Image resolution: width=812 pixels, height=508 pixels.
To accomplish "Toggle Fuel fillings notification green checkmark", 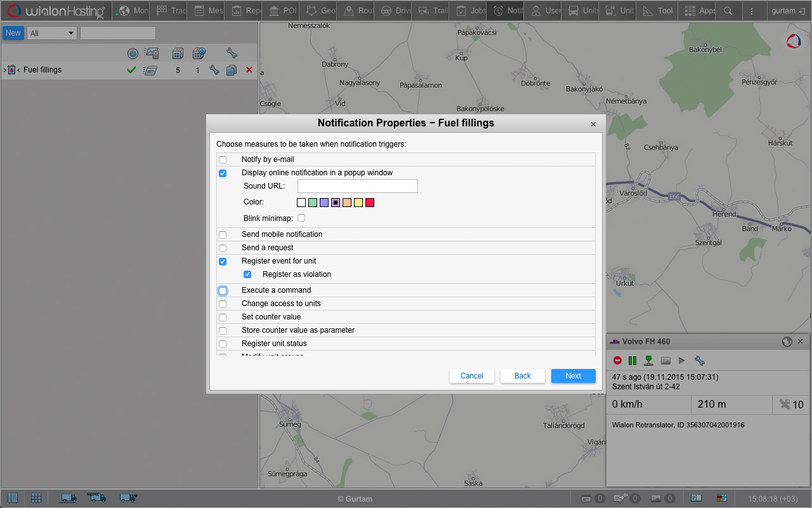I will coord(131,70).
